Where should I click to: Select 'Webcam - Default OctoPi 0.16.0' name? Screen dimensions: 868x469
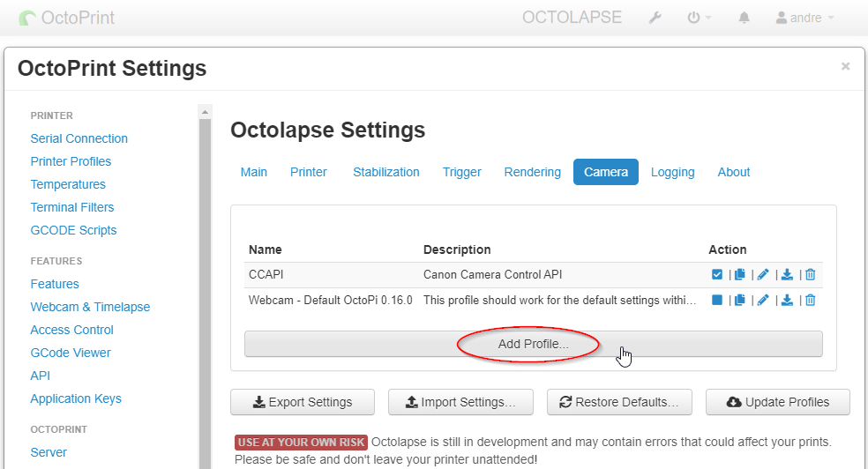click(331, 301)
